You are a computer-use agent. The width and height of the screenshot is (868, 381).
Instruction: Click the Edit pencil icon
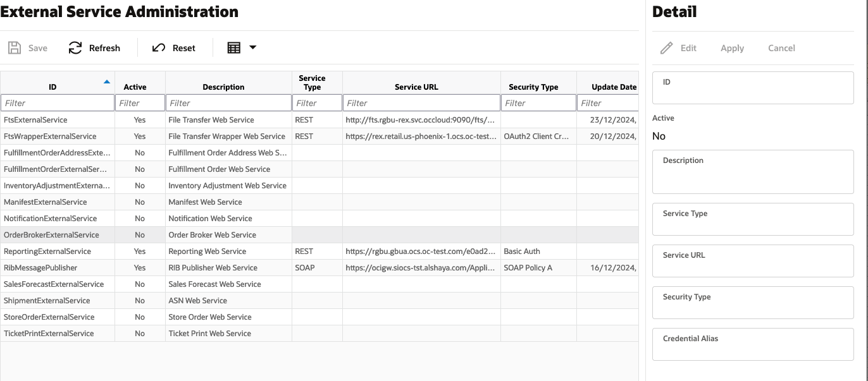click(x=666, y=48)
